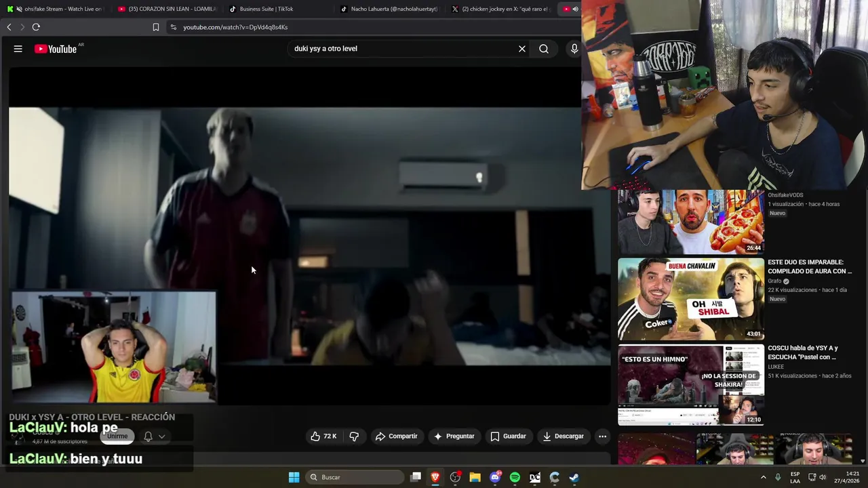Open the three-dot more actions menu
868x488 pixels.
602,436
